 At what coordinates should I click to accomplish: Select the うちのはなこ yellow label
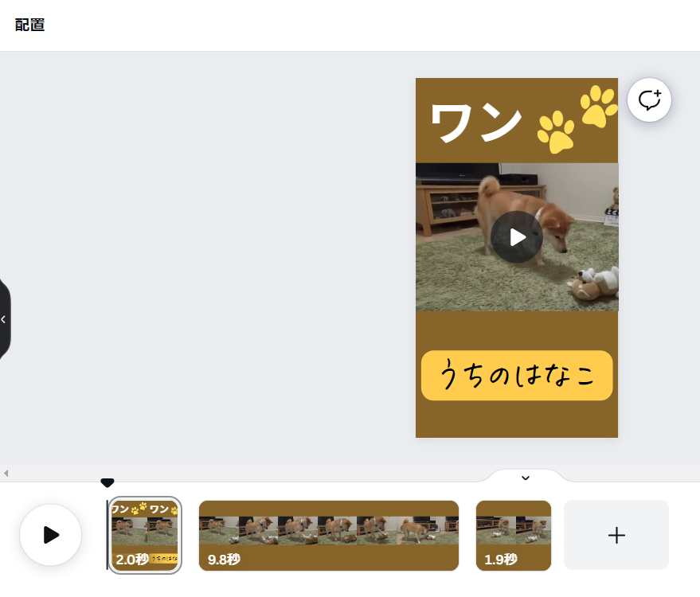[517, 375]
